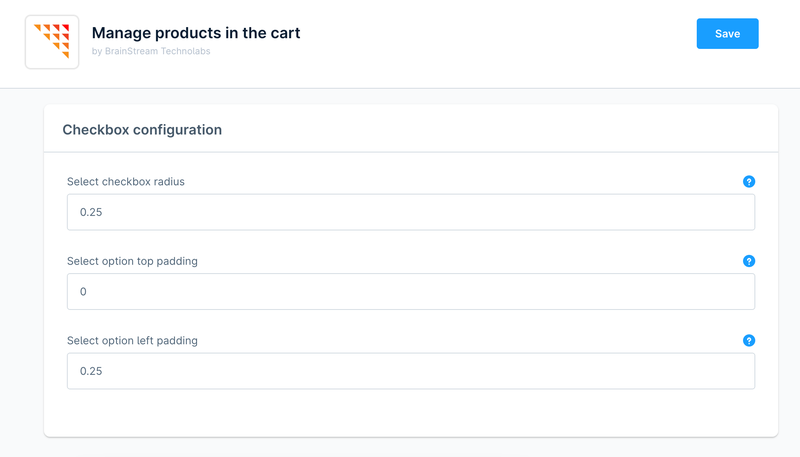Show help tooltip for option top padding
This screenshot has width=800, height=457.
[x=749, y=261]
